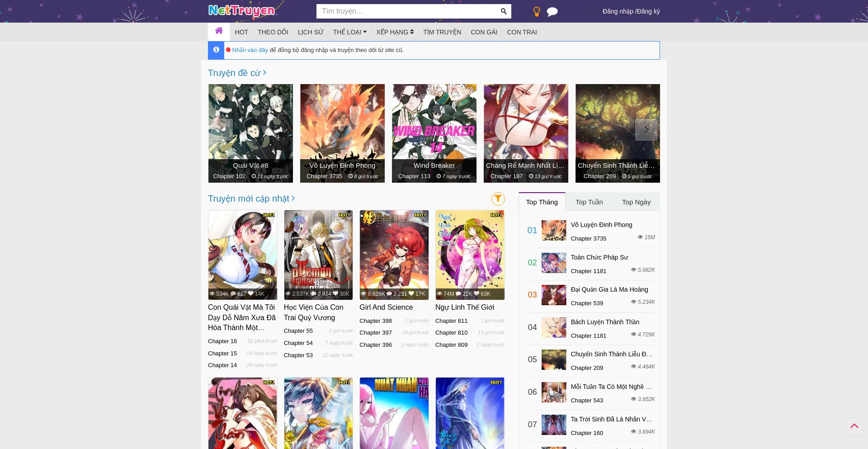The image size is (868, 449).
Task: Open Chapter 811 of Ngự Linh Thế Giới
Action: tap(451, 321)
